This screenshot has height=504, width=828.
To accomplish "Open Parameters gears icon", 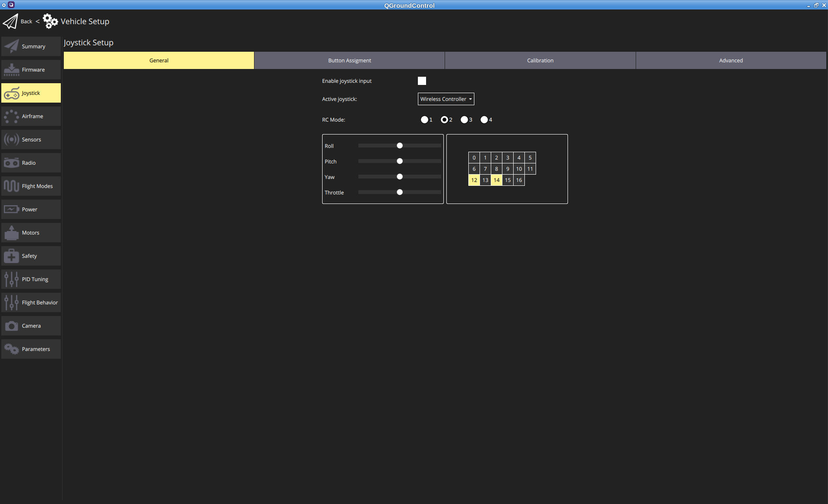I will click(x=12, y=349).
